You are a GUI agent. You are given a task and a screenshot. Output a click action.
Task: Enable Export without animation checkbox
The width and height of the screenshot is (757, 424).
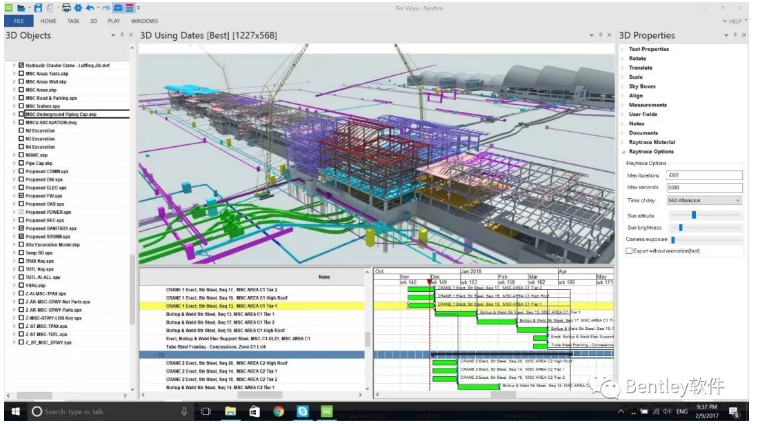click(629, 251)
